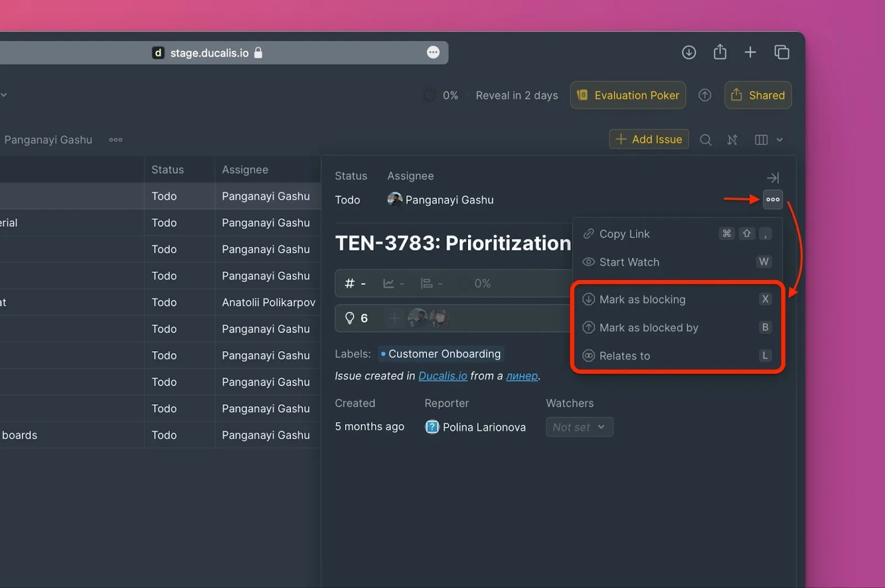Select 'Relates to' menu entry

tap(624, 356)
